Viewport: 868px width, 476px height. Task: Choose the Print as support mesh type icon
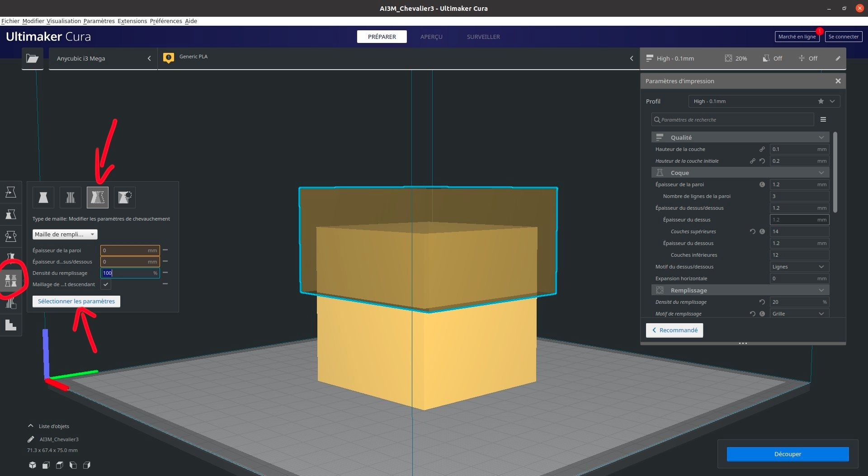(71, 197)
